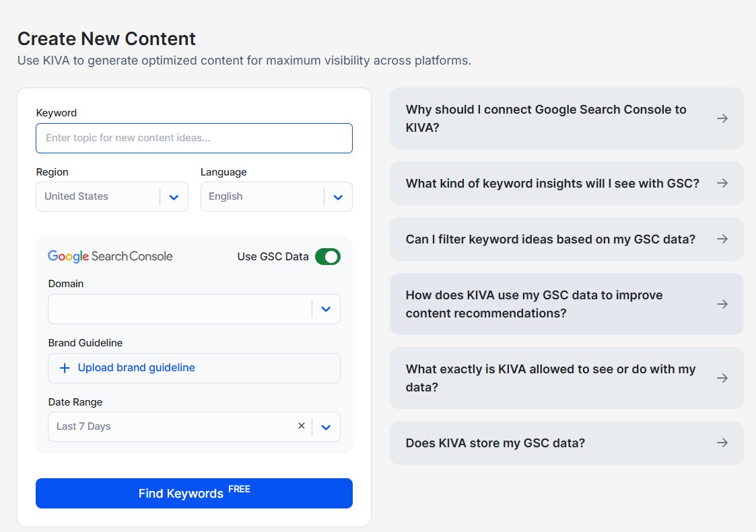
Task: Expand the Date Range dropdown chevron
Action: tap(326, 427)
